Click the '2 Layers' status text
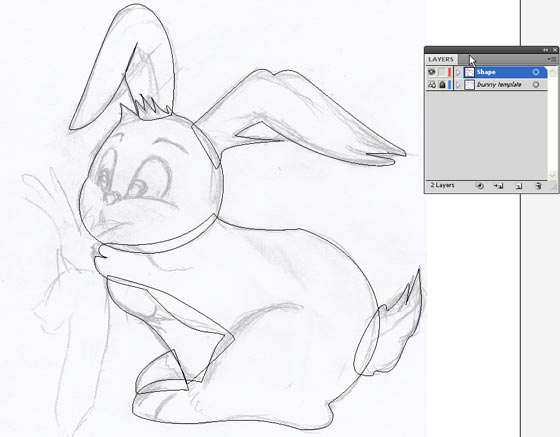The height and width of the screenshot is (437, 560). (442, 185)
